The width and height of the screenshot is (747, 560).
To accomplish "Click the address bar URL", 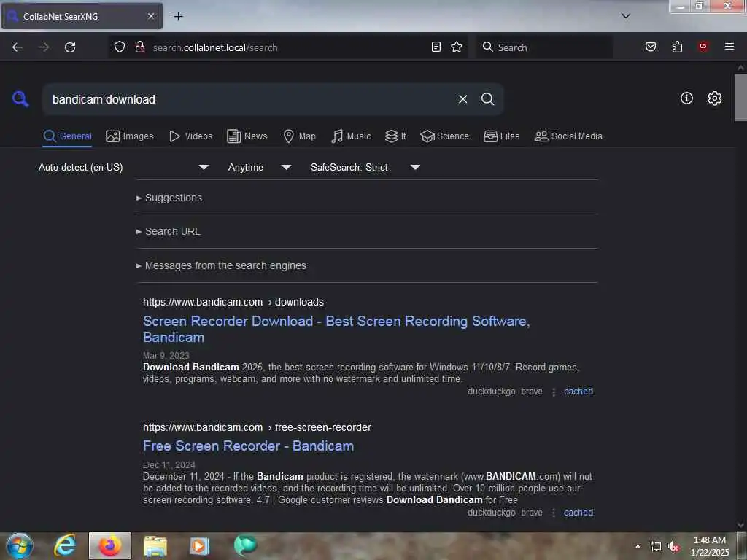I will pyautogui.click(x=215, y=47).
